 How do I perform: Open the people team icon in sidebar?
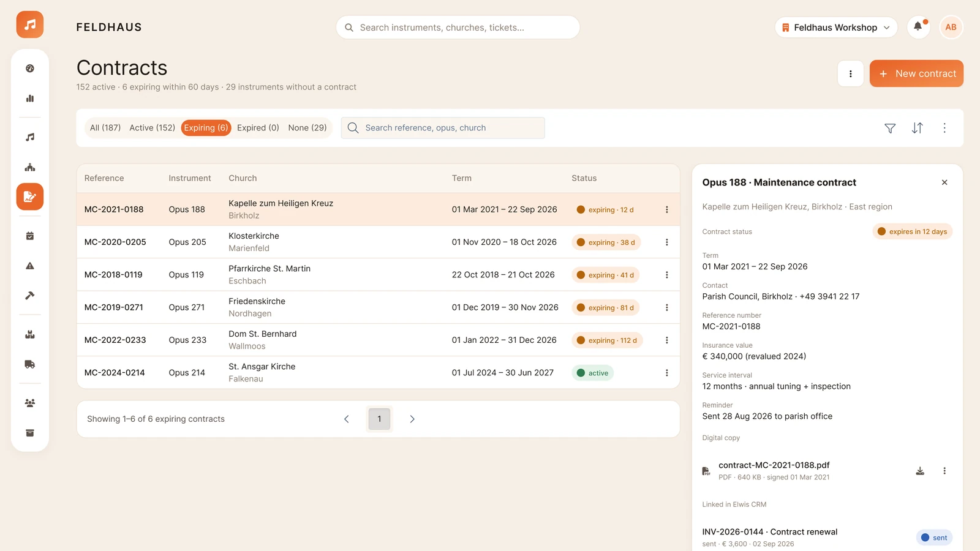click(30, 403)
